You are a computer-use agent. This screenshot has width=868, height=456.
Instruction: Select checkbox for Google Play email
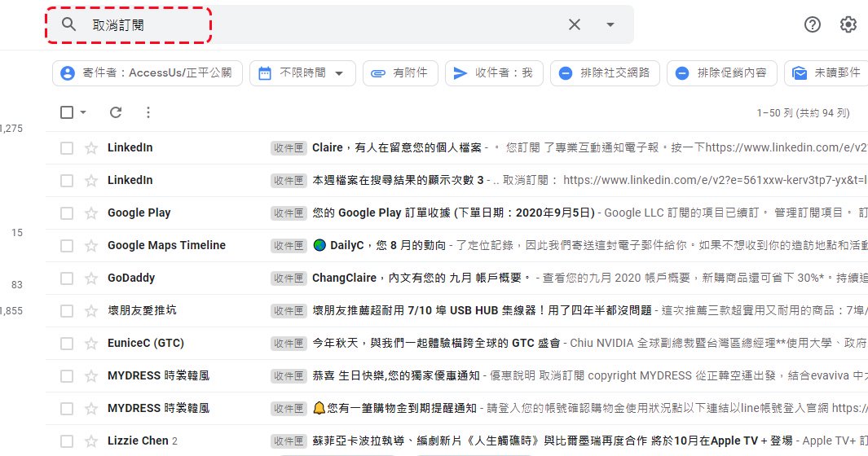pyautogui.click(x=67, y=213)
